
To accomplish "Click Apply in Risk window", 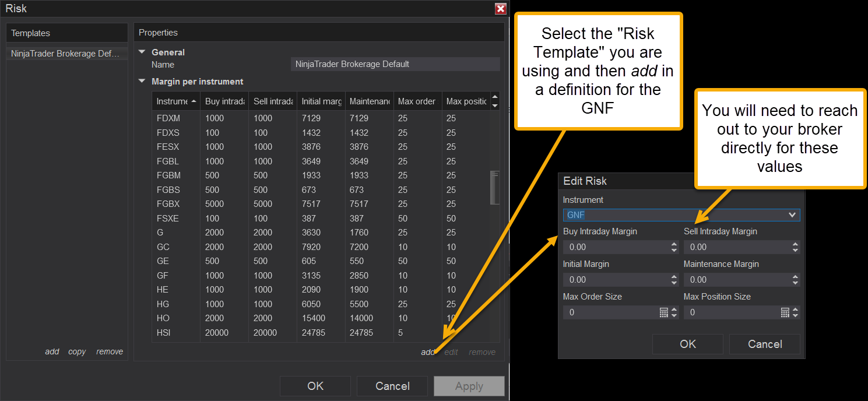I will pos(469,386).
